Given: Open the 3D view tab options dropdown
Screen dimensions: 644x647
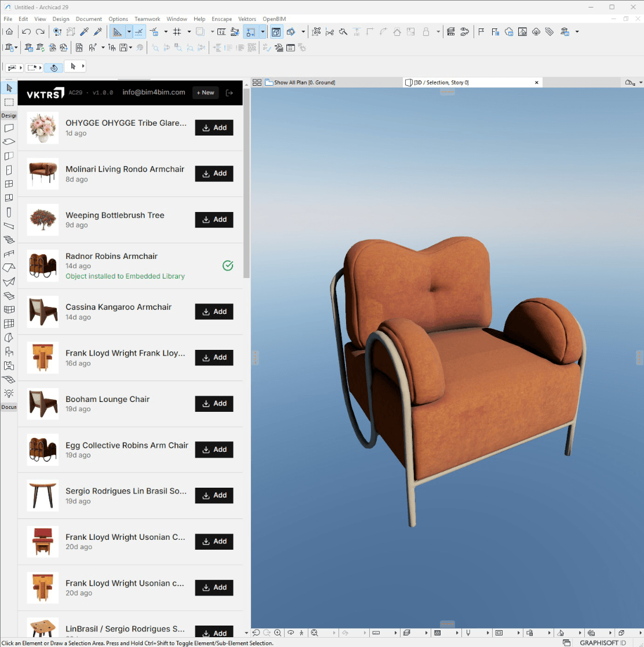Looking at the screenshot, I should (641, 82).
